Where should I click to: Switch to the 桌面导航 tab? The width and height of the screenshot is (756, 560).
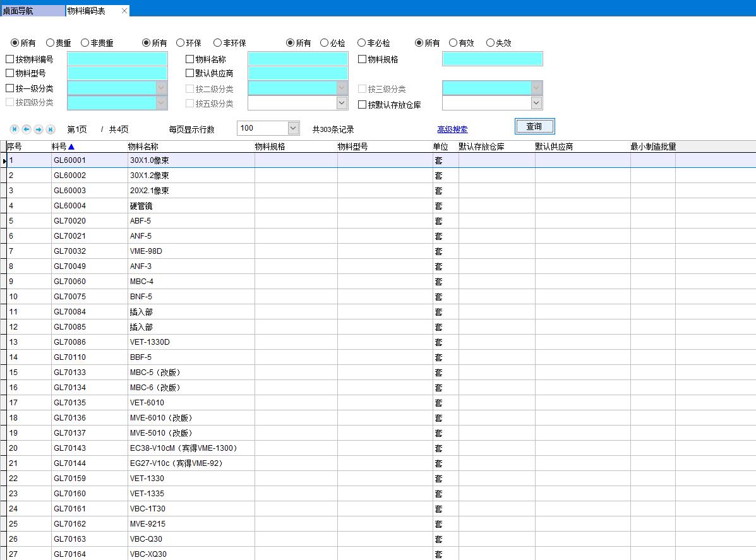coord(32,11)
